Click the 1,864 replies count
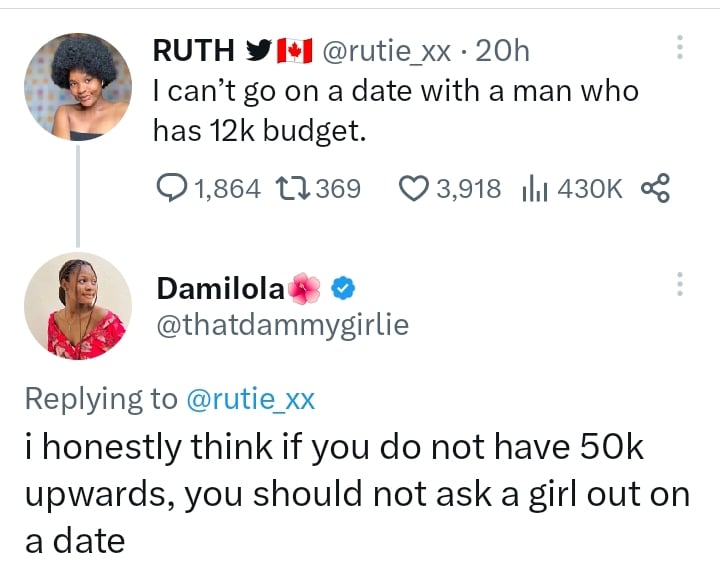Screen dimensions: 720x567 click(x=228, y=188)
